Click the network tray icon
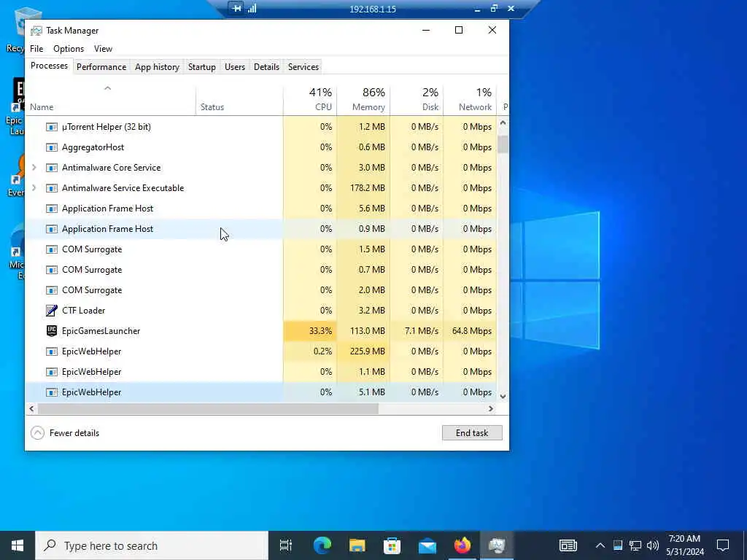The width and height of the screenshot is (747, 560). pos(635,545)
